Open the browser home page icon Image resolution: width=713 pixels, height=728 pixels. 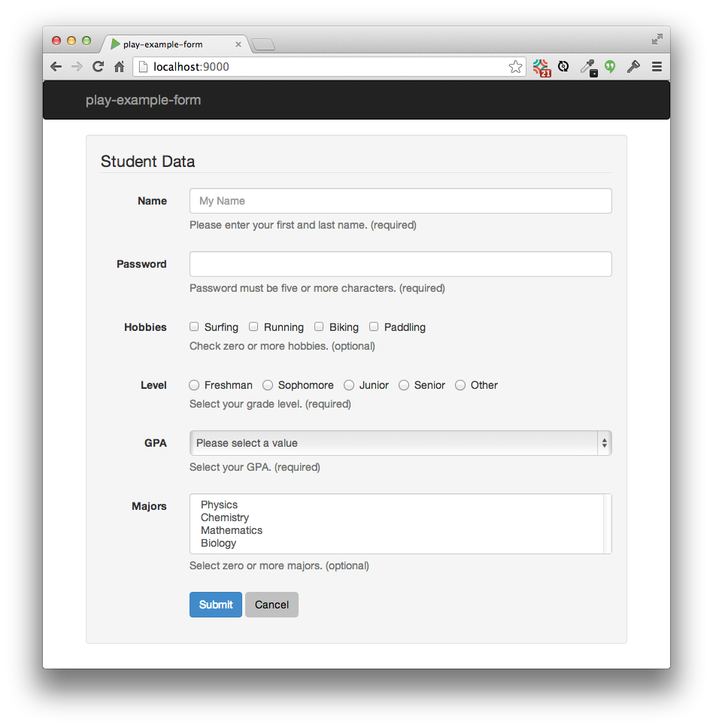(x=120, y=67)
